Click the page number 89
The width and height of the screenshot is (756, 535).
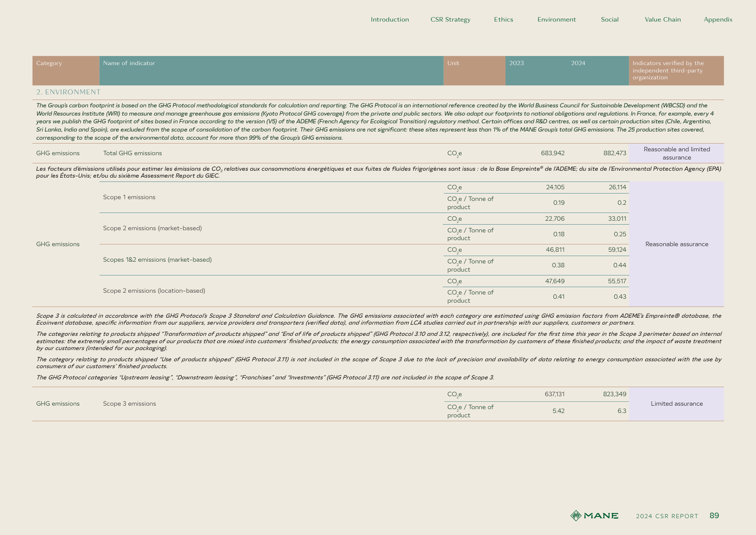(714, 516)
